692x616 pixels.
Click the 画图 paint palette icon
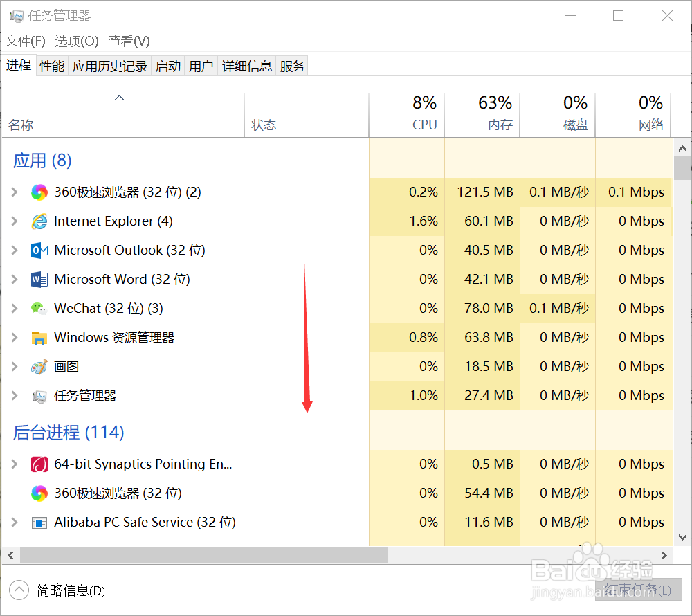(39, 367)
